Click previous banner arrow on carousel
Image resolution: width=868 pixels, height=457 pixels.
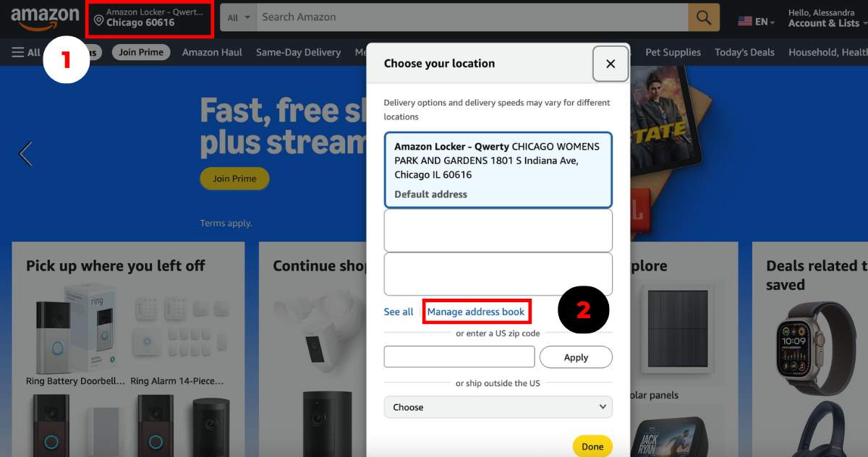point(26,153)
